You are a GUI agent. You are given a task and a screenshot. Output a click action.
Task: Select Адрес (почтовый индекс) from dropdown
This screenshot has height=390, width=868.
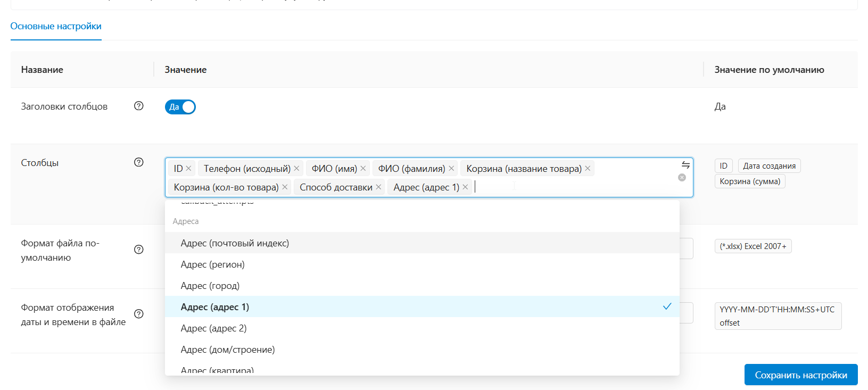coord(235,243)
